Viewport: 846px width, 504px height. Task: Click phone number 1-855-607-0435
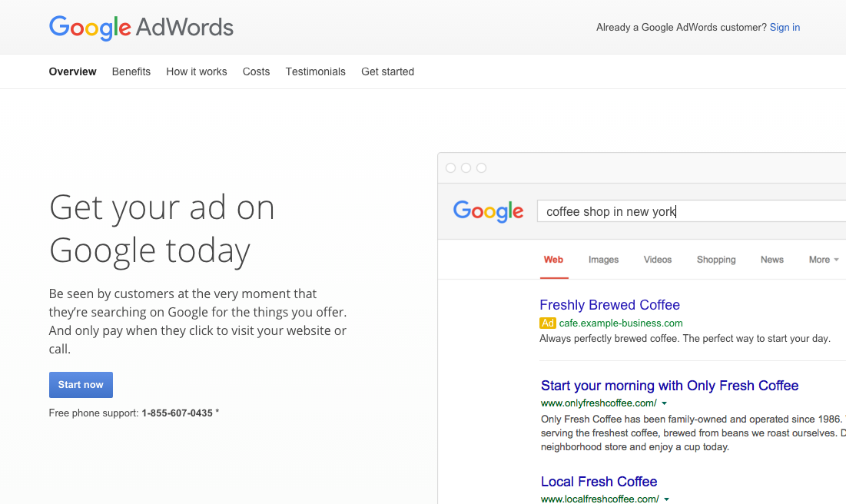(x=177, y=413)
